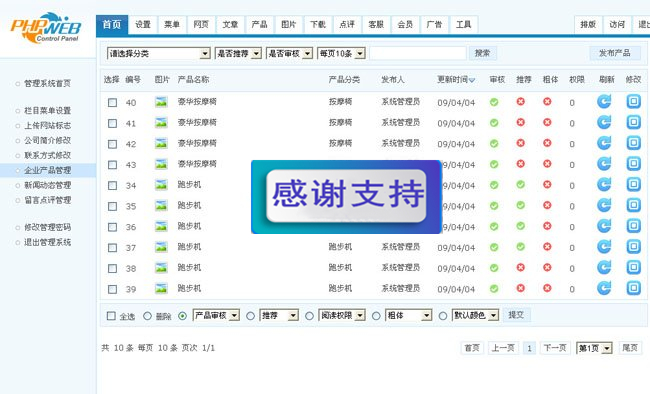
Task: Click the refresh icon for product 40
Action: pyautogui.click(x=604, y=102)
